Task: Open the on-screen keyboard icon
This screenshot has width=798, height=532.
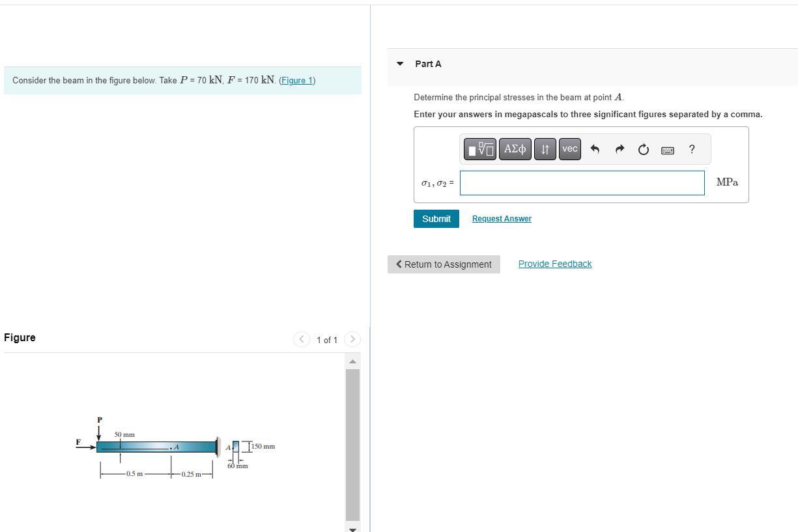Action: point(667,149)
